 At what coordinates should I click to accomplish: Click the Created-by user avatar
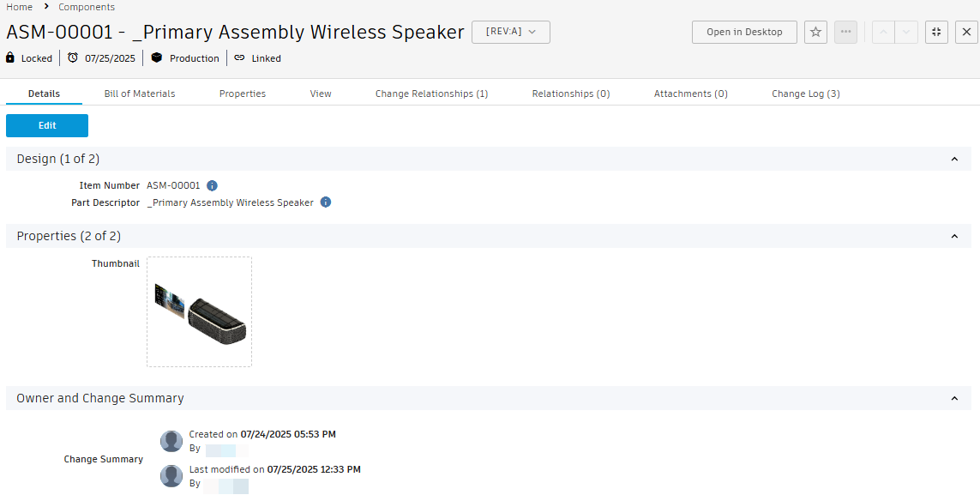point(171,441)
